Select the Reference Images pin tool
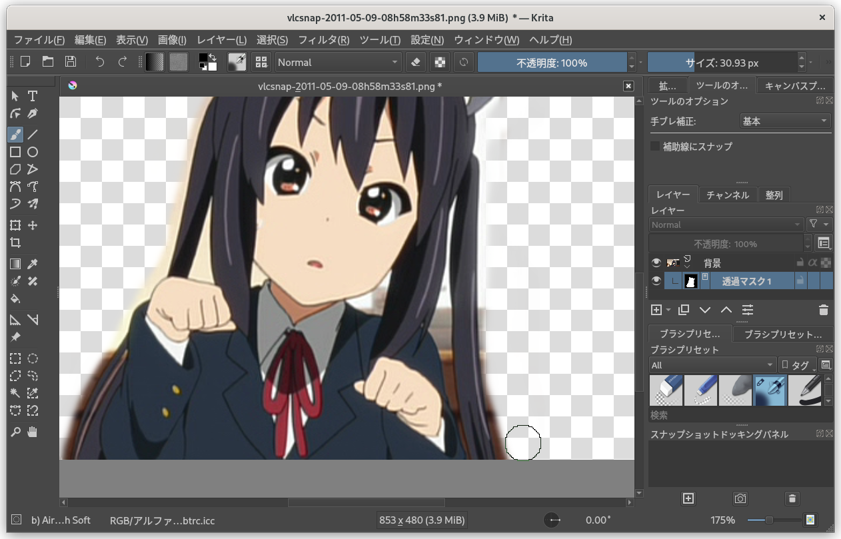Viewport: 841px width, 539px height. (x=15, y=337)
